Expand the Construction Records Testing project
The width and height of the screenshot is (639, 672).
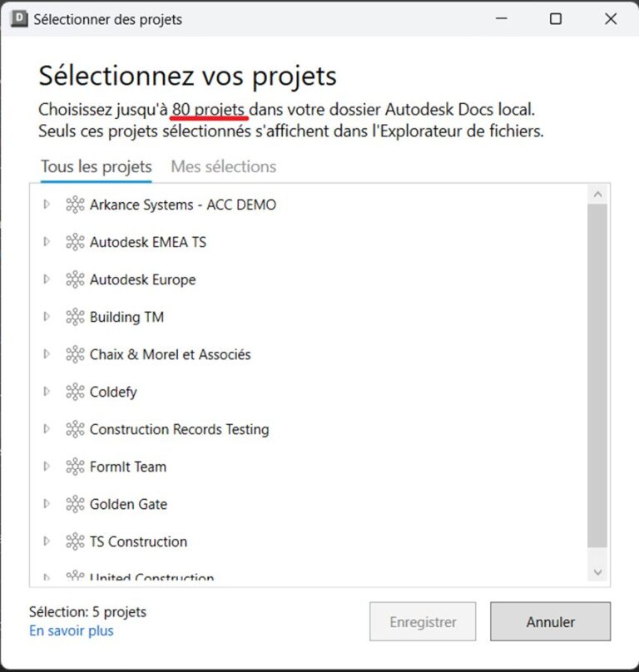pos(47,429)
